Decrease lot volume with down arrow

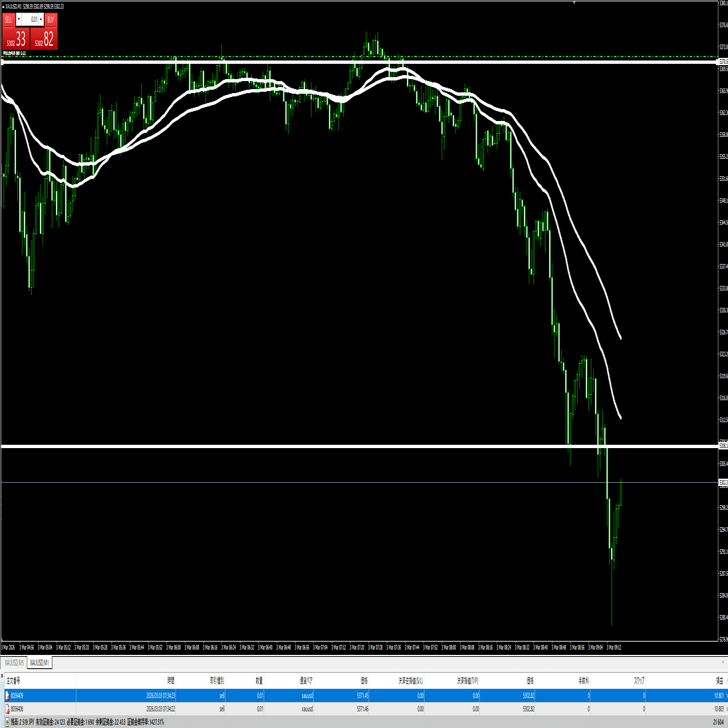coord(19,19)
